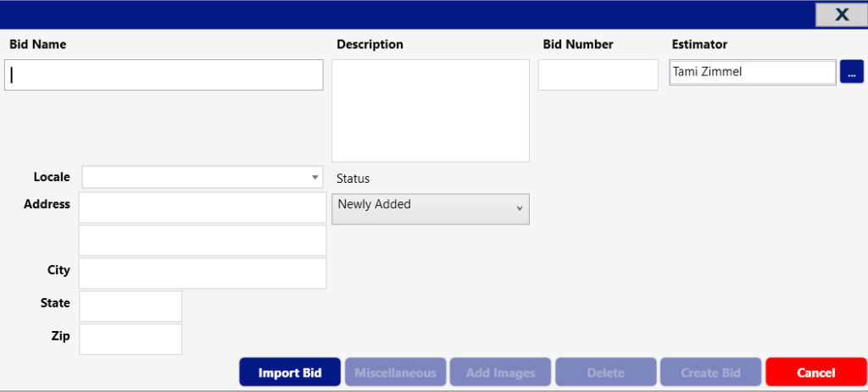Click the Add Images button
This screenshot has width=868, height=392.
pos(500,373)
